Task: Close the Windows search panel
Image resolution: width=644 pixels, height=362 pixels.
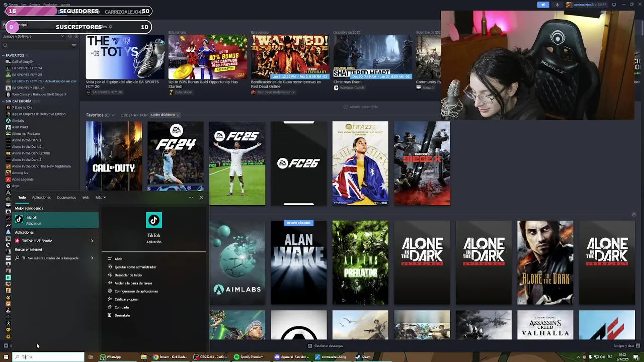Action: coord(201,198)
